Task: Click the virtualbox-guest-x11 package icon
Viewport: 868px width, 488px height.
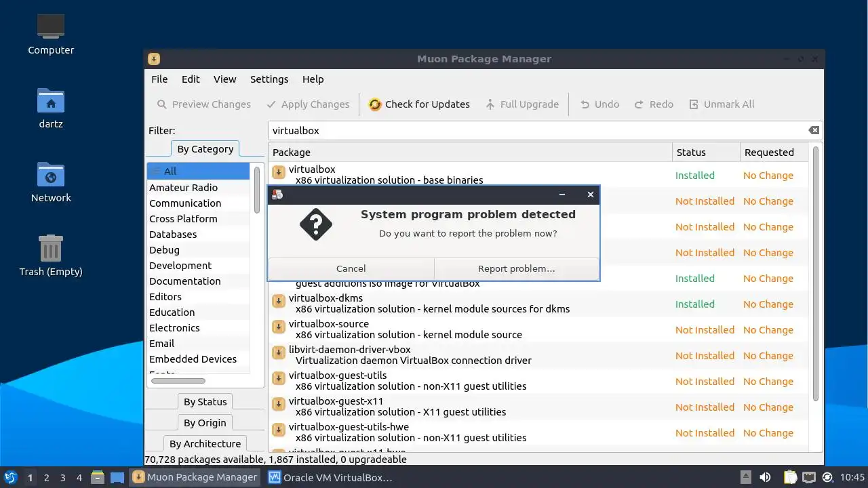Action: pos(278,404)
